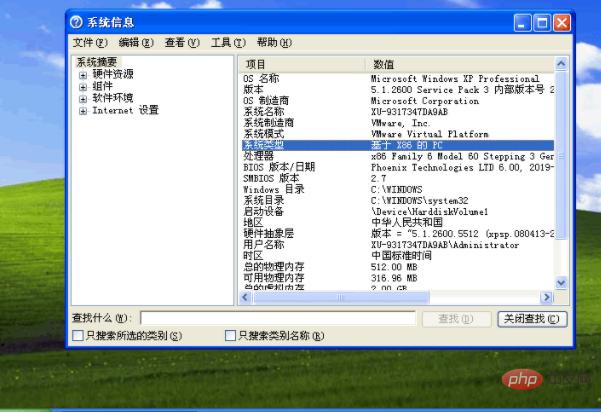Open the 帮助(H) menu

[x=274, y=43]
